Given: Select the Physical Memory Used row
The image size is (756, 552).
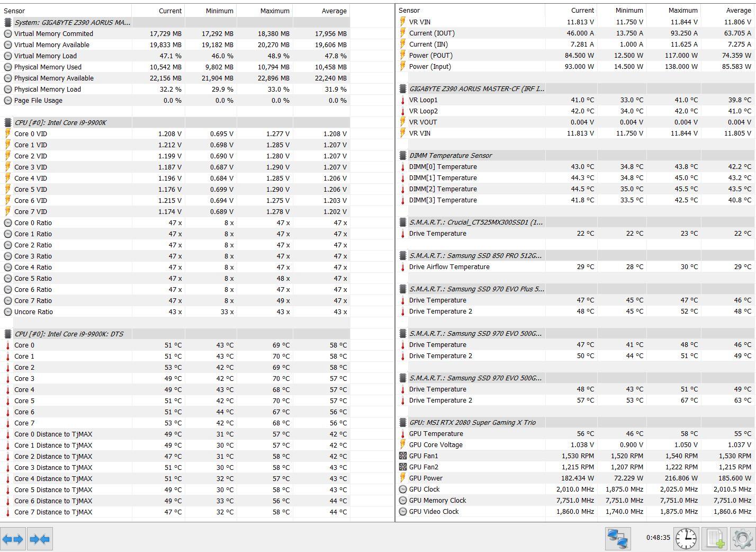Looking at the screenshot, I should click(x=175, y=67).
